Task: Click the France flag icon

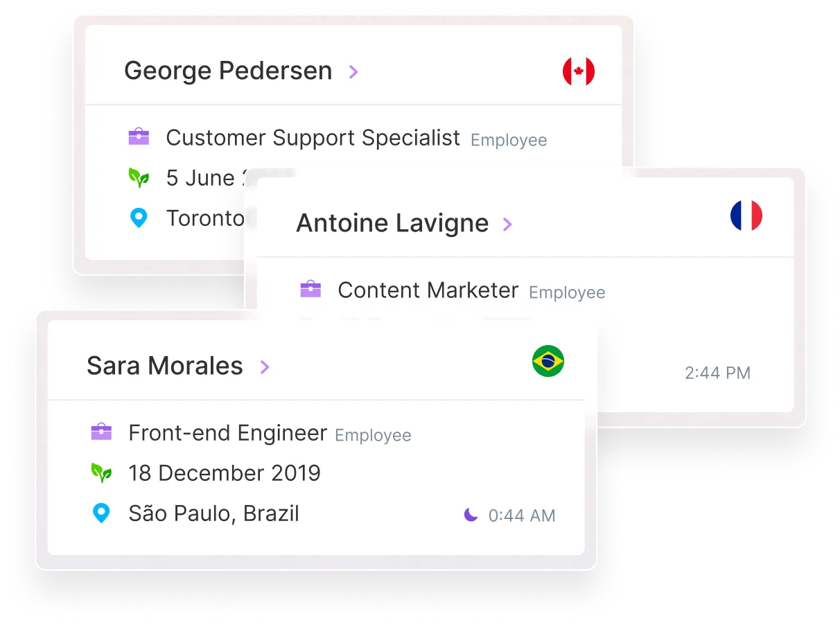Action: [x=746, y=215]
